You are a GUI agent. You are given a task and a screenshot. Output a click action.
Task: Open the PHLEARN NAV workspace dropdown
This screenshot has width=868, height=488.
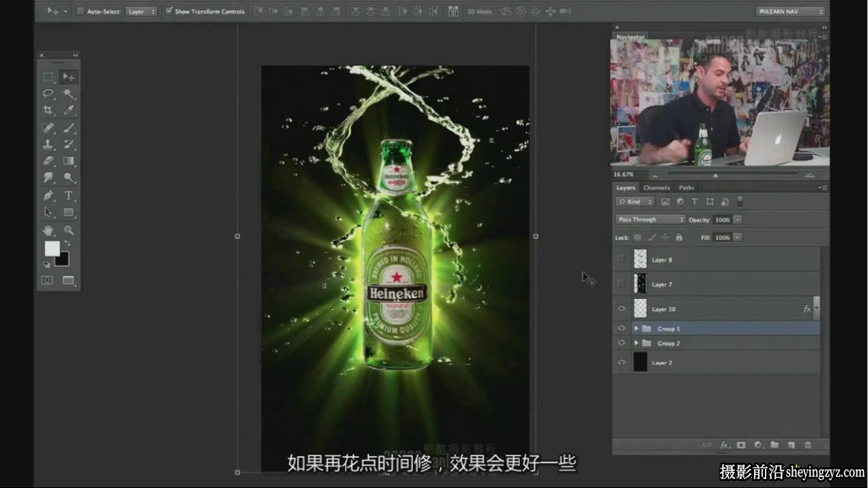[790, 12]
